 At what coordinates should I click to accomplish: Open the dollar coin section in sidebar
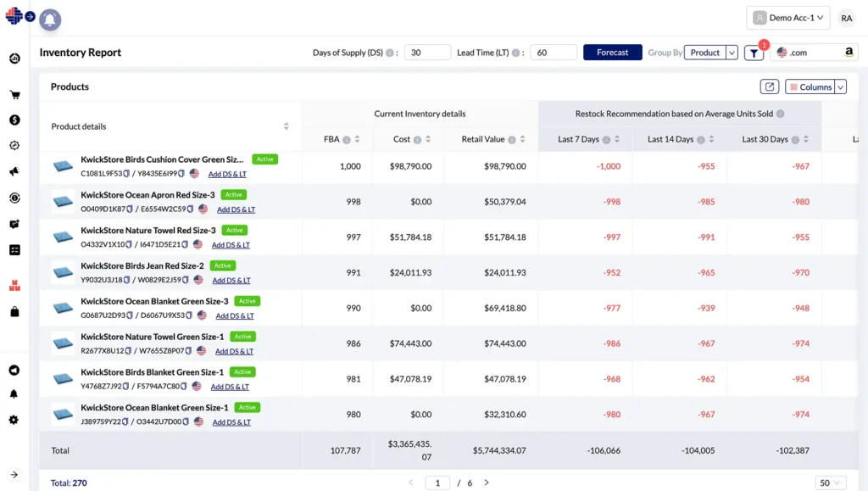coord(15,120)
